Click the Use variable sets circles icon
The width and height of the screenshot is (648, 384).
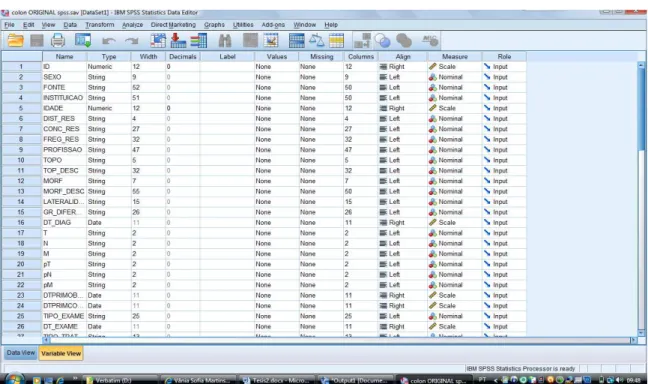coord(382,41)
